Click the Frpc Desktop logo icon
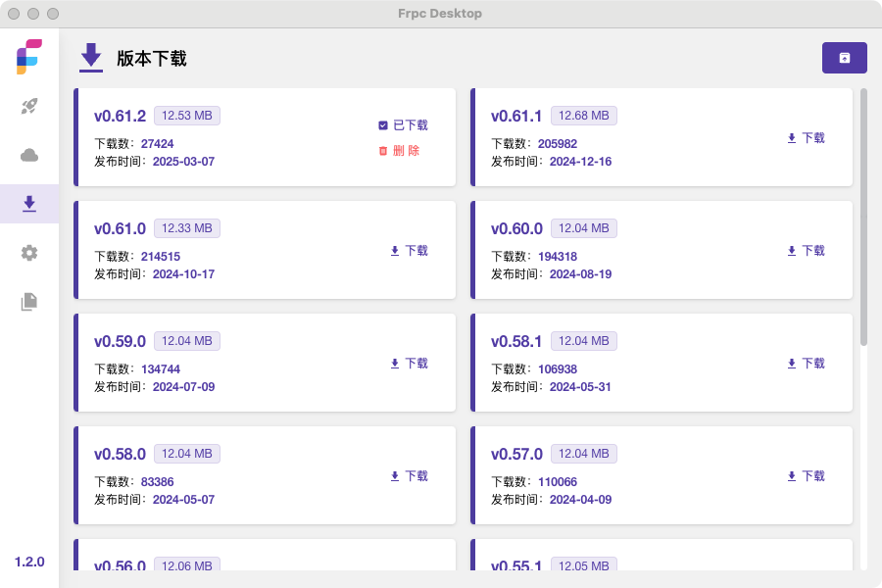Screen dimensions: 882x588 (29, 56)
